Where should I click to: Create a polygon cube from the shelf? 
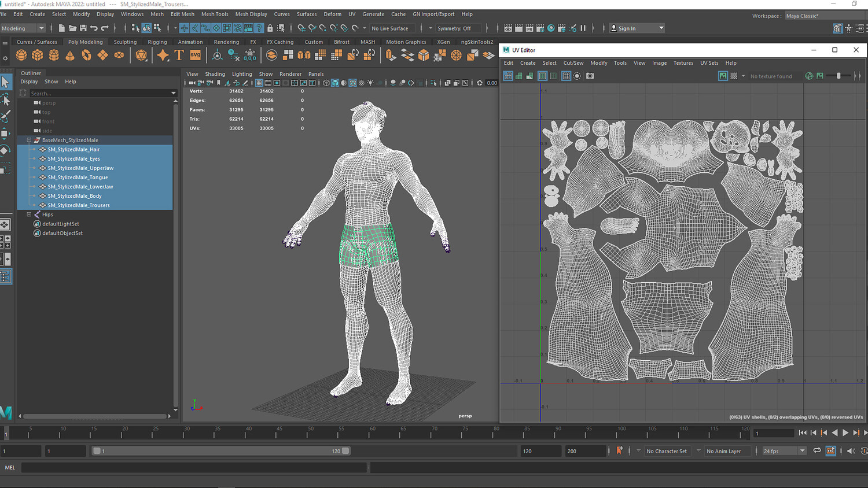(x=38, y=55)
